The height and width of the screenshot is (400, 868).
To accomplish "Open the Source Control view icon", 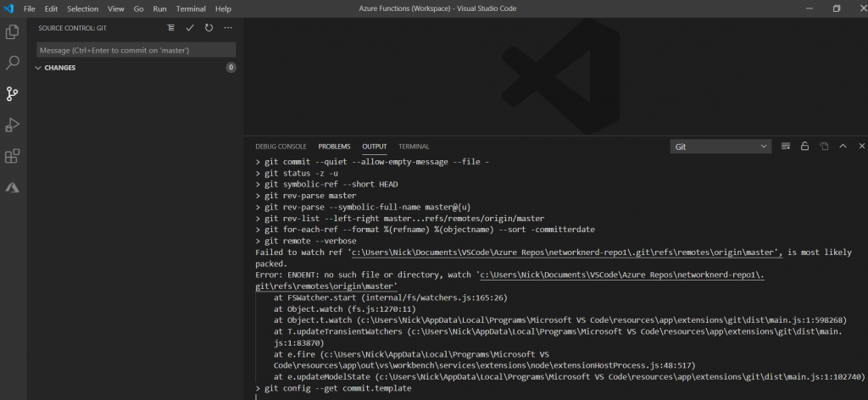I will [x=12, y=93].
